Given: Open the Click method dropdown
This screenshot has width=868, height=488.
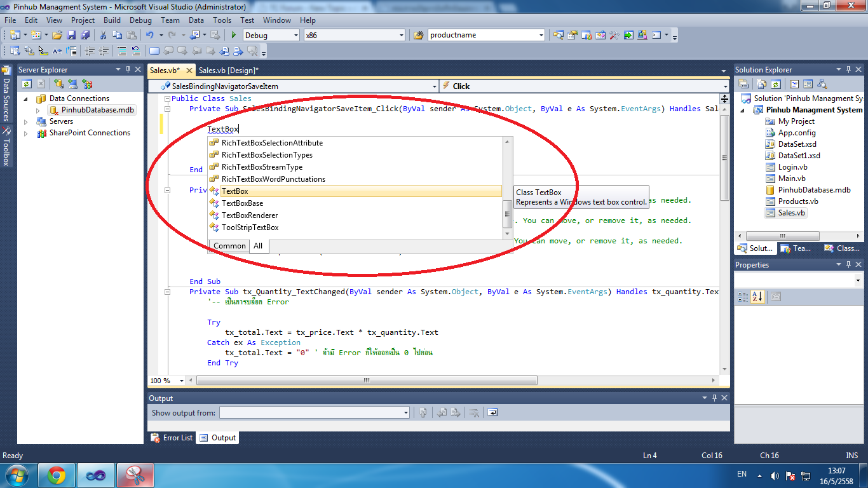Looking at the screenshot, I should [726, 86].
